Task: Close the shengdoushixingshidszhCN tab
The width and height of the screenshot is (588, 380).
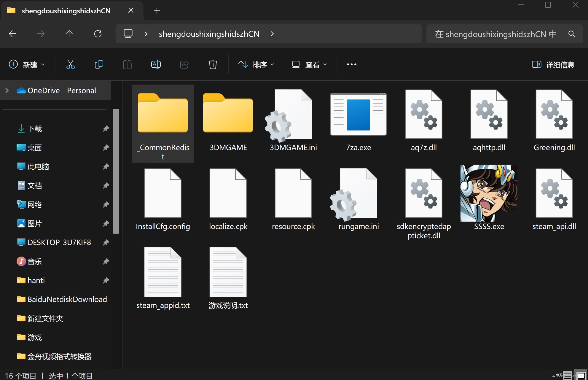Action: [x=131, y=11]
